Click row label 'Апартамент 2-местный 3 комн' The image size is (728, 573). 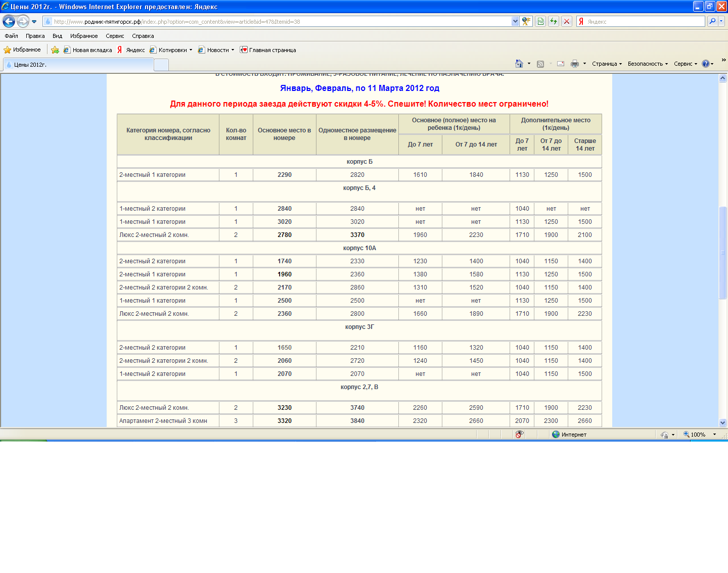[x=163, y=421]
